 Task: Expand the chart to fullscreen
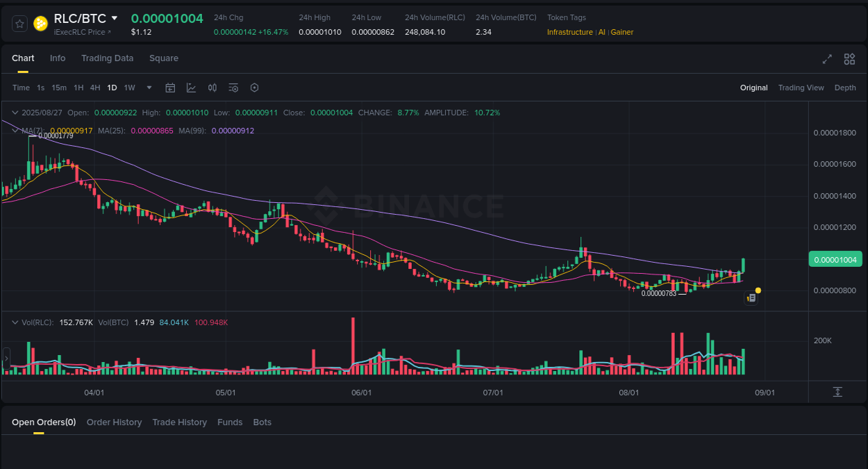click(826, 59)
